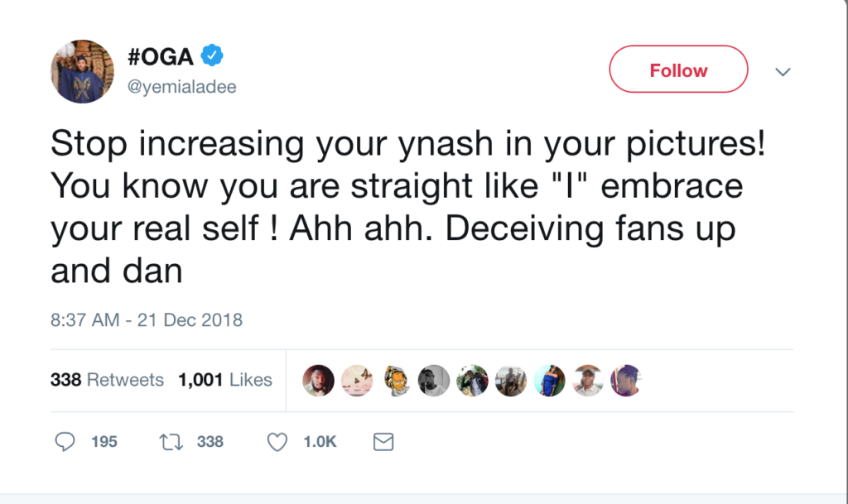The image size is (848, 504).
Task: Click the reply speech bubble icon
Action: [x=65, y=443]
